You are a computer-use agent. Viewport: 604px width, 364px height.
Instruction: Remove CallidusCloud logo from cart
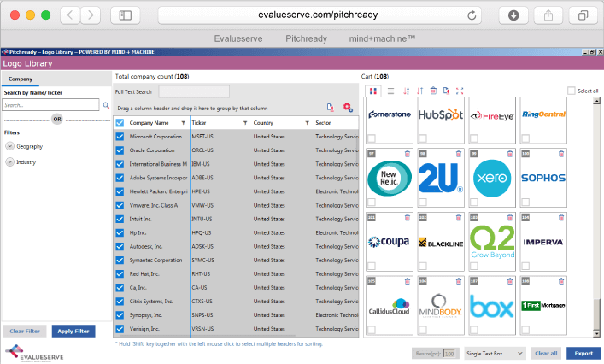[408, 281]
